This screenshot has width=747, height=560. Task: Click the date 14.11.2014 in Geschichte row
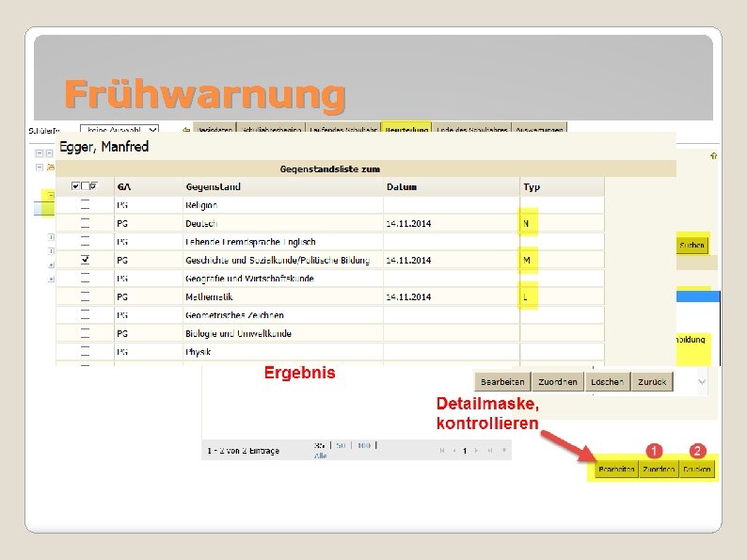(408, 260)
